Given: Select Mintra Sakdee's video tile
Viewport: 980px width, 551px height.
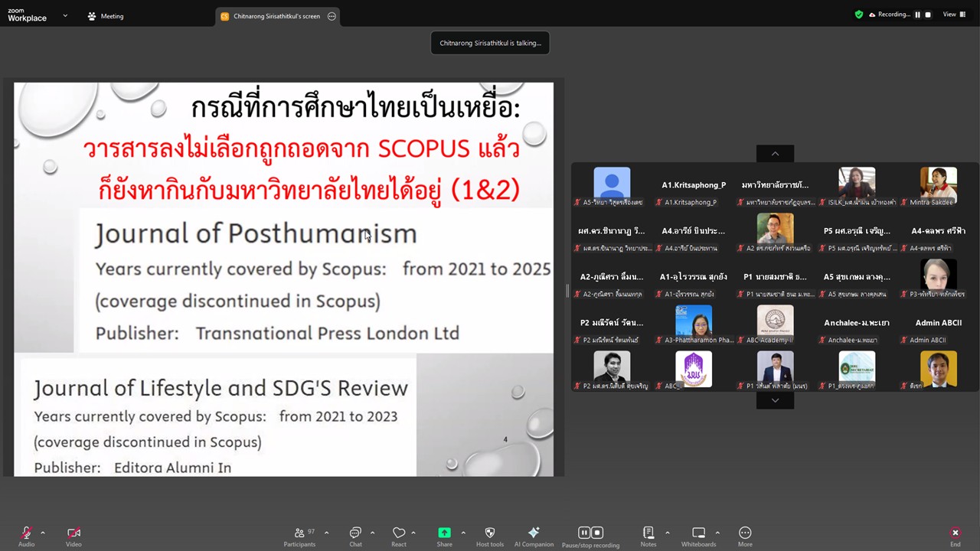Looking at the screenshot, I should (938, 187).
